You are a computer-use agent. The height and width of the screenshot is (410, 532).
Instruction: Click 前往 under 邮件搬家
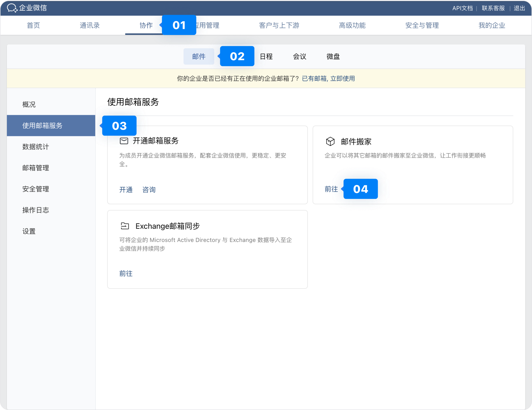331,189
